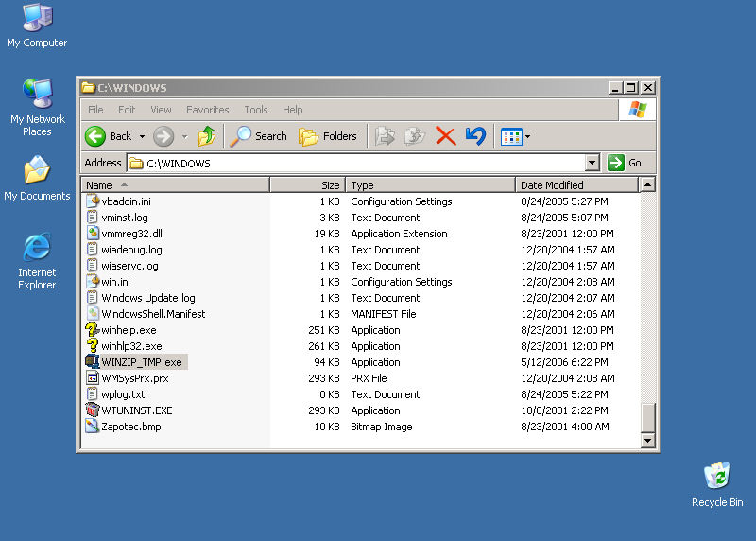Click the Forward arrow icon
Viewport: 756px width, 541px height.
tap(163, 136)
